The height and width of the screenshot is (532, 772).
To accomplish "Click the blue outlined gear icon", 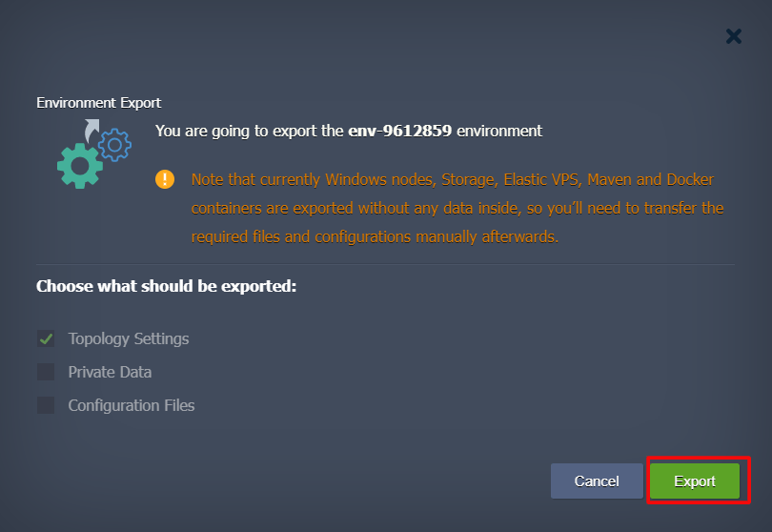I will pos(114,145).
